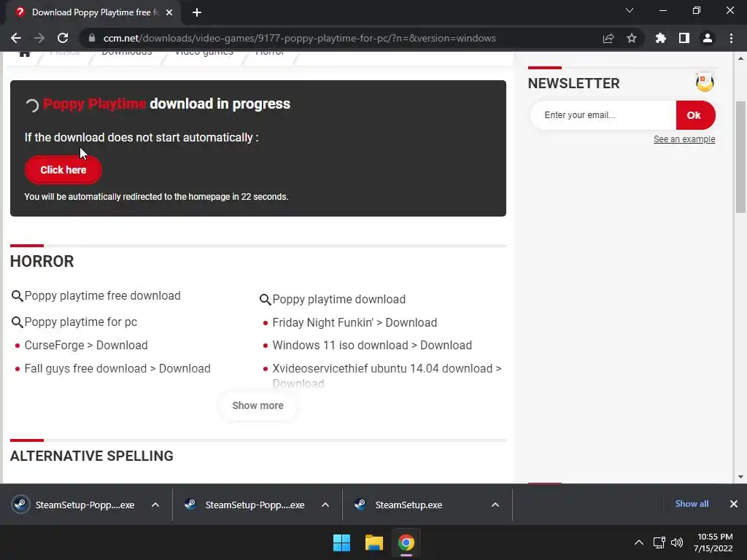This screenshot has width=747, height=560.
Task: Open volume control tray icon
Action: 677,542
